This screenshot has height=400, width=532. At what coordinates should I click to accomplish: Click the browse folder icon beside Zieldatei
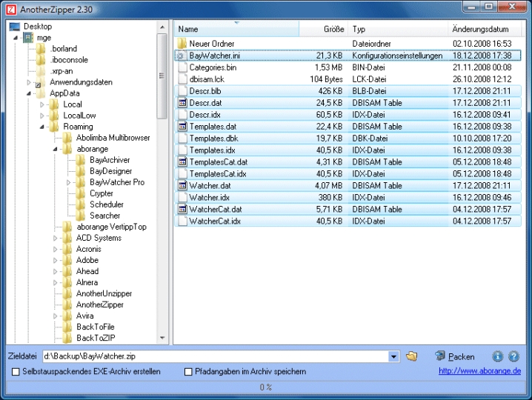pyautogui.click(x=412, y=356)
